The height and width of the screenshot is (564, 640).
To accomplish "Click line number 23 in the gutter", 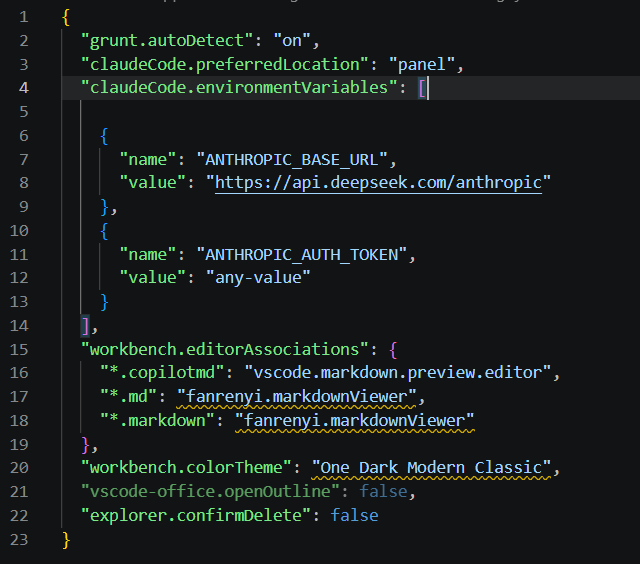I will pyautogui.click(x=19, y=540).
